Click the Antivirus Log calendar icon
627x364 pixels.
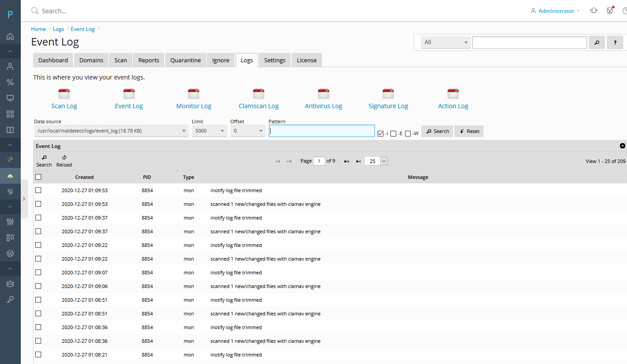pyautogui.click(x=324, y=93)
